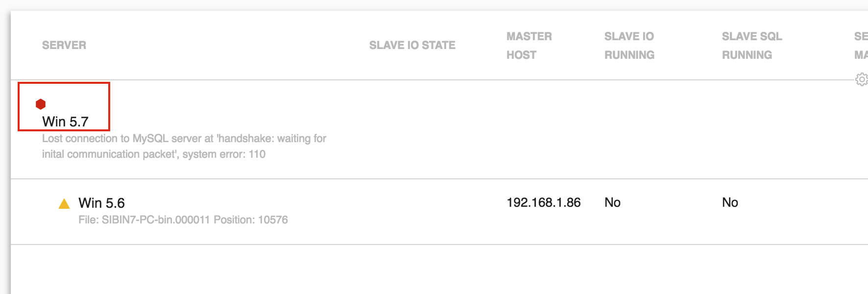Click the master host IP 192.168.1.86

pos(543,202)
